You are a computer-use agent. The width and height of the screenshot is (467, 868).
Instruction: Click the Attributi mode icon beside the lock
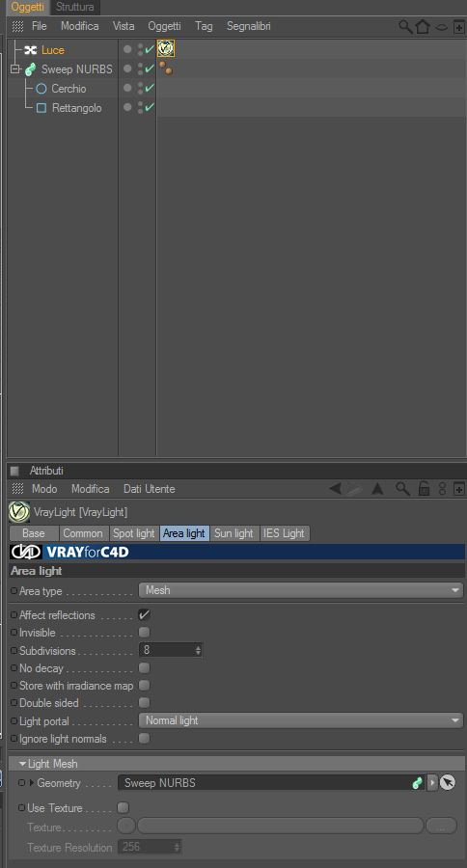(x=442, y=488)
